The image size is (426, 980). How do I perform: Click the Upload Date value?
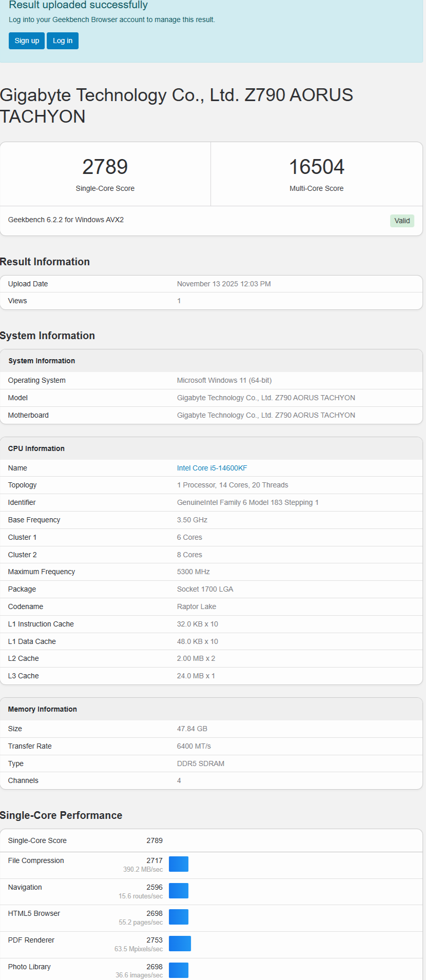(224, 284)
